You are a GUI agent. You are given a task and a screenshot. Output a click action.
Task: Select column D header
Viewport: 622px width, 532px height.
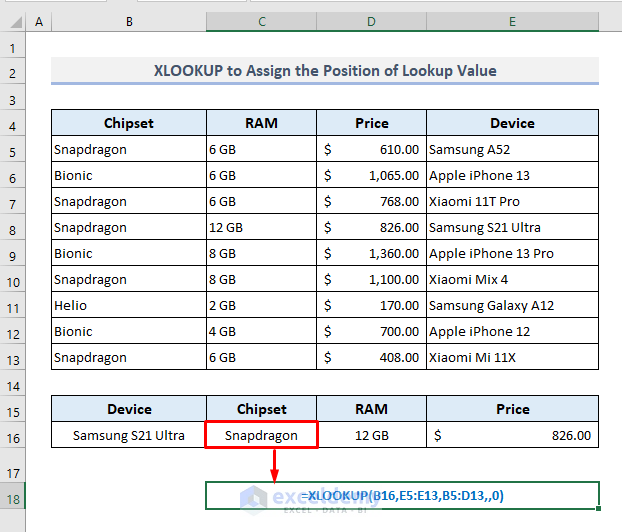click(x=371, y=21)
